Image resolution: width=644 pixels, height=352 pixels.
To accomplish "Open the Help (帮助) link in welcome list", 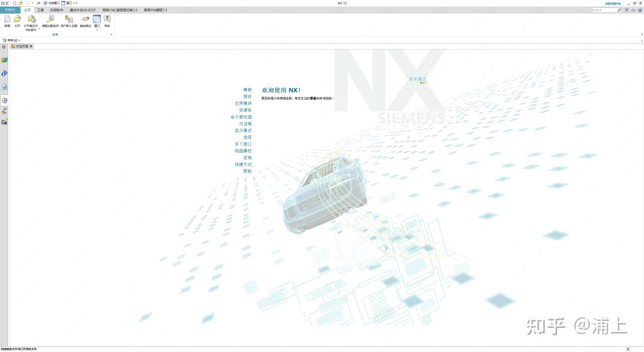I will click(x=247, y=171).
